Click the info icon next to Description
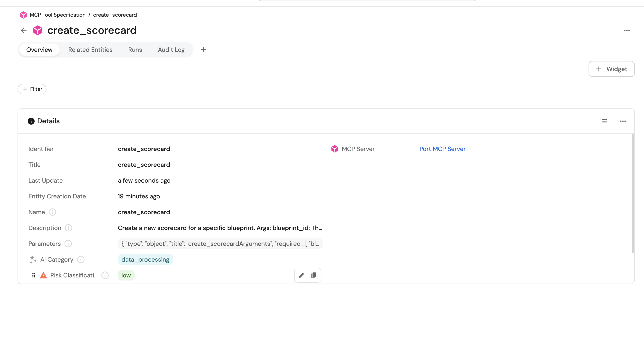The height and width of the screenshot is (338, 644). pos(69,228)
